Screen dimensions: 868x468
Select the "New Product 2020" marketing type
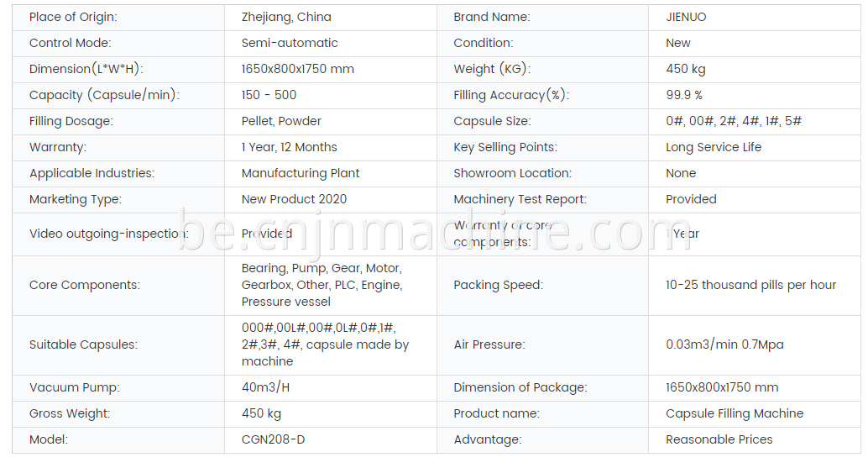click(x=294, y=199)
